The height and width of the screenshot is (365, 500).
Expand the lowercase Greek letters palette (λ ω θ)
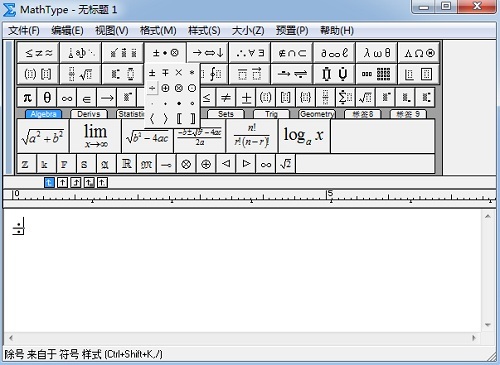pos(377,53)
